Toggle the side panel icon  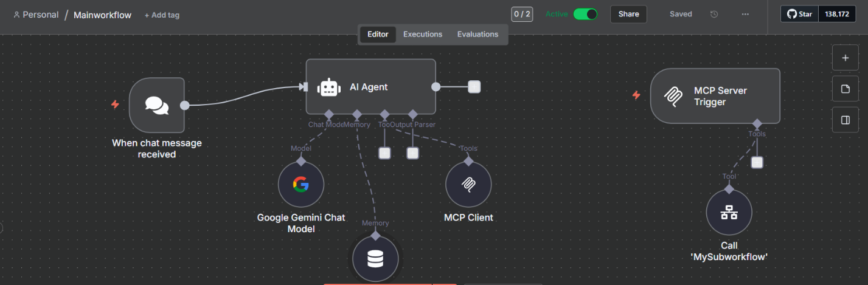coord(845,120)
